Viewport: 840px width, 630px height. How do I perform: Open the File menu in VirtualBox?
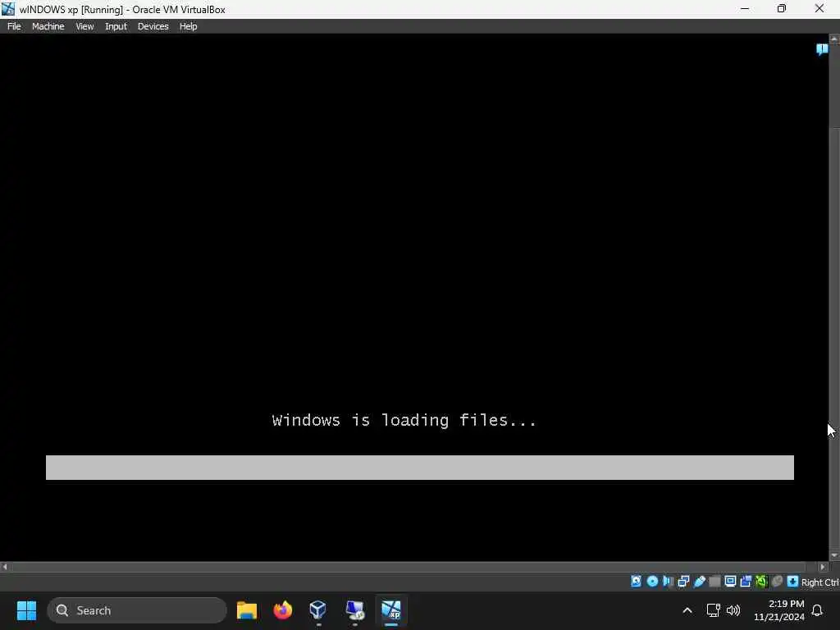(14, 26)
